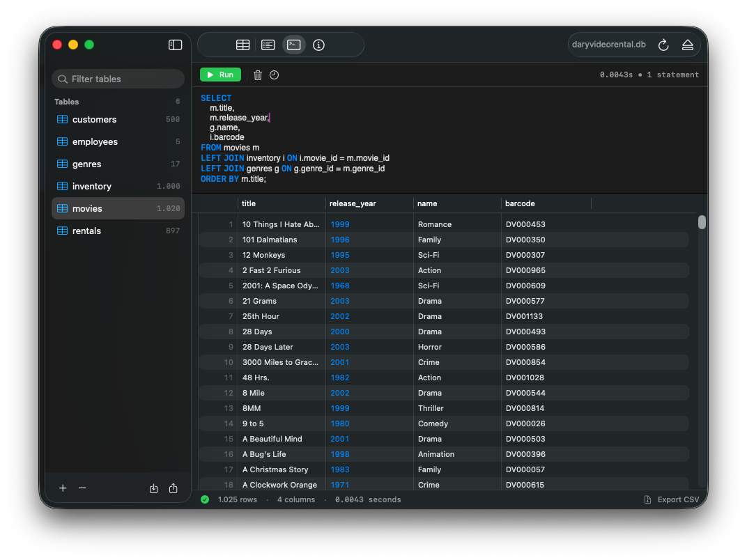Click the share/export icon in sidebar footer
The image size is (747, 560).
pyautogui.click(x=174, y=488)
